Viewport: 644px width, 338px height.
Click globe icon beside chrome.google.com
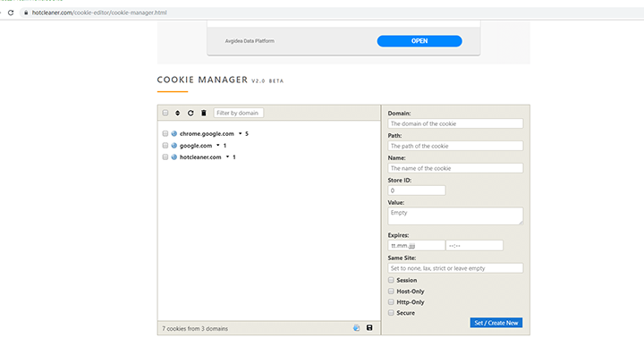coord(174,133)
